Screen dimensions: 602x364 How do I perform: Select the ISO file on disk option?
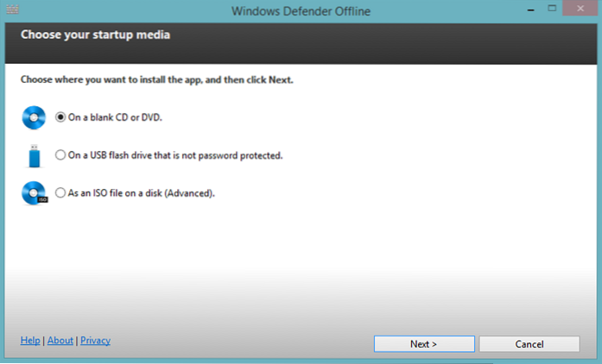click(x=60, y=192)
